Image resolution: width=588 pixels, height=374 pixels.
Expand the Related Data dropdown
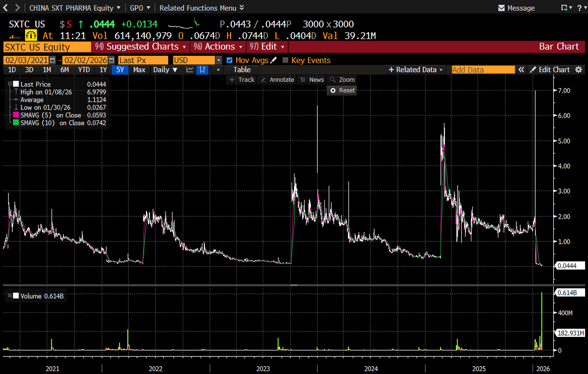coord(416,70)
